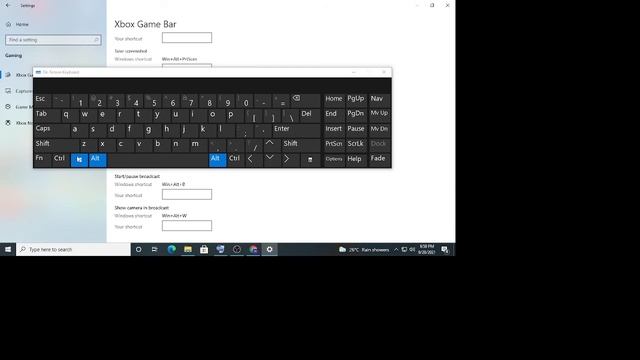Image resolution: width=640 pixels, height=360 pixels.
Task: Toggle the right Ctrl key
Action: 236,160
